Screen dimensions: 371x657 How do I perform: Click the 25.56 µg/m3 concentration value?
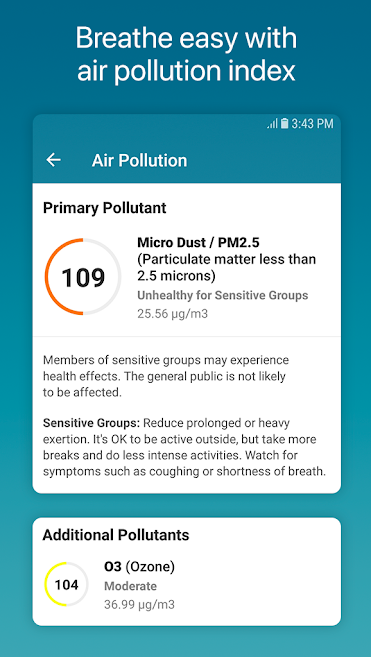pos(172,313)
